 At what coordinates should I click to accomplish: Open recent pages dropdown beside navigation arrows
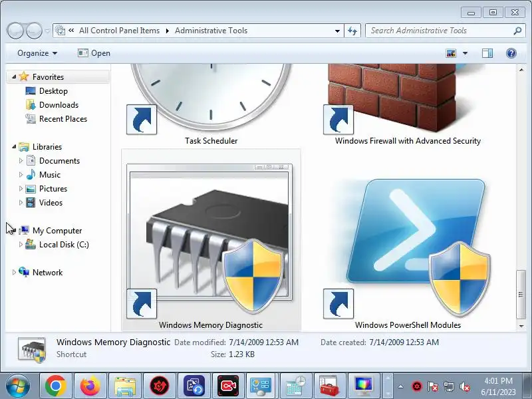(47, 31)
